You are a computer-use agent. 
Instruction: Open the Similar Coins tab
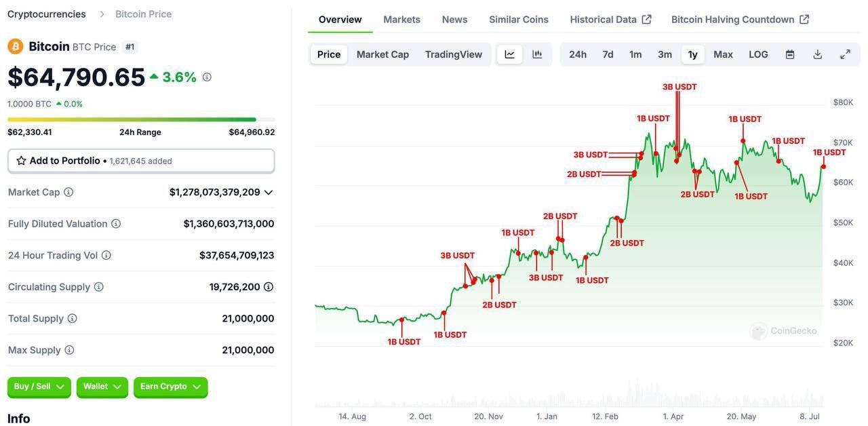pyautogui.click(x=519, y=19)
